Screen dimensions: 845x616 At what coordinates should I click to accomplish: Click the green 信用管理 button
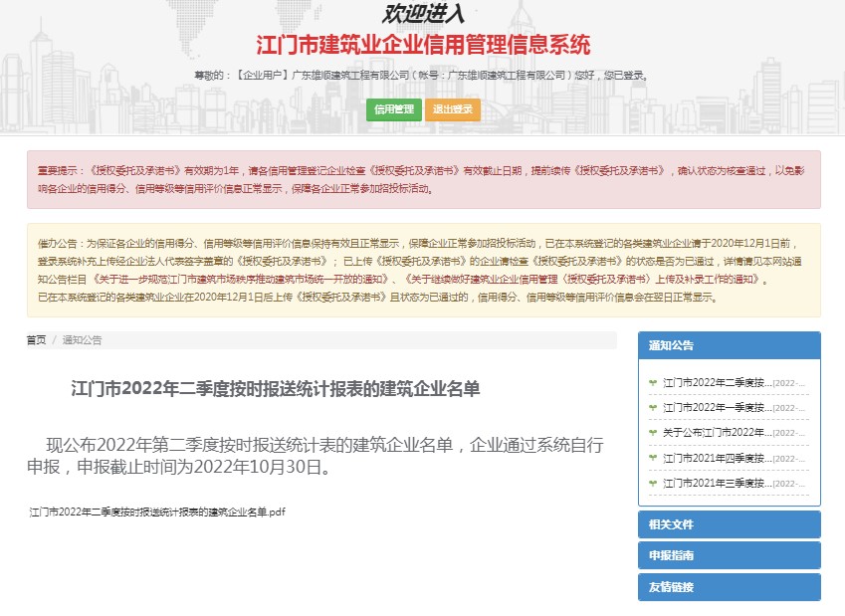pyautogui.click(x=393, y=109)
